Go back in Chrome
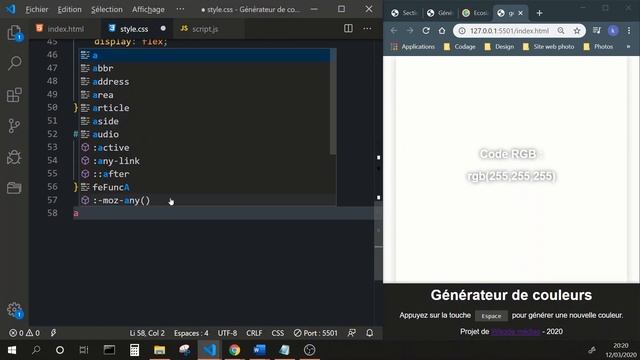Image resolution: width=640 pixels, height=360 pixels. [x=393, y=31]
